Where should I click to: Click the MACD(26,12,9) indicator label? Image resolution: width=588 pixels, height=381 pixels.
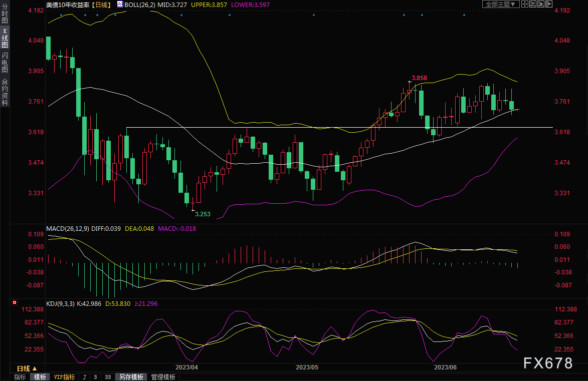click(x=67, y=229)
